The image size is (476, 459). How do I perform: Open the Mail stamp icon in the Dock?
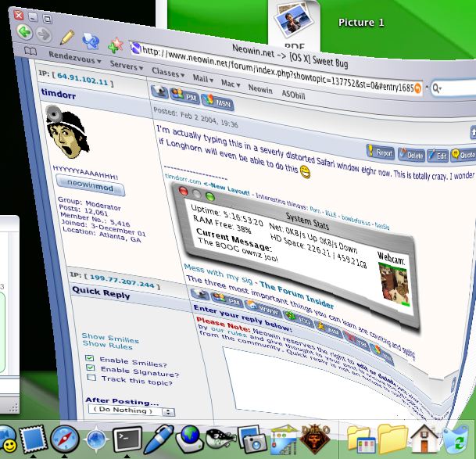click(x=33, y=439)
